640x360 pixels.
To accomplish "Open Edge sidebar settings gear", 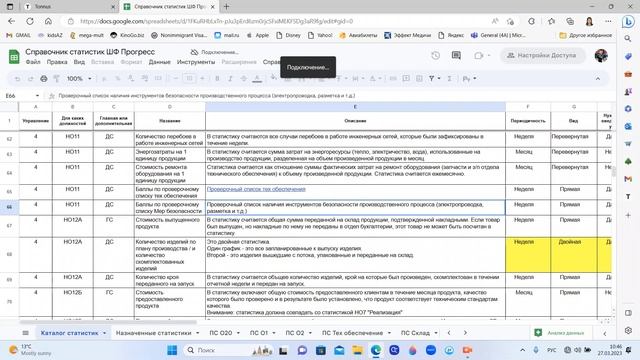I will 628,330.
